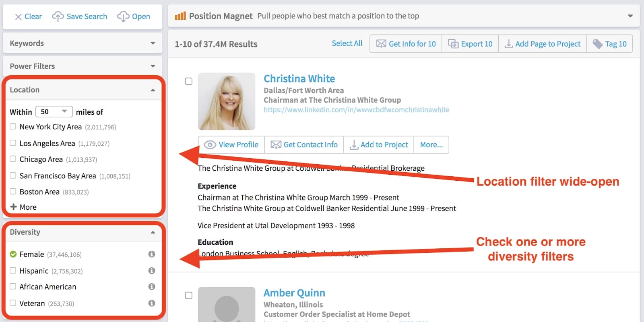Viewport: 644px width, 322px height.
Task: Open the miles distance dropdown
Action: [x=54, y=111]
